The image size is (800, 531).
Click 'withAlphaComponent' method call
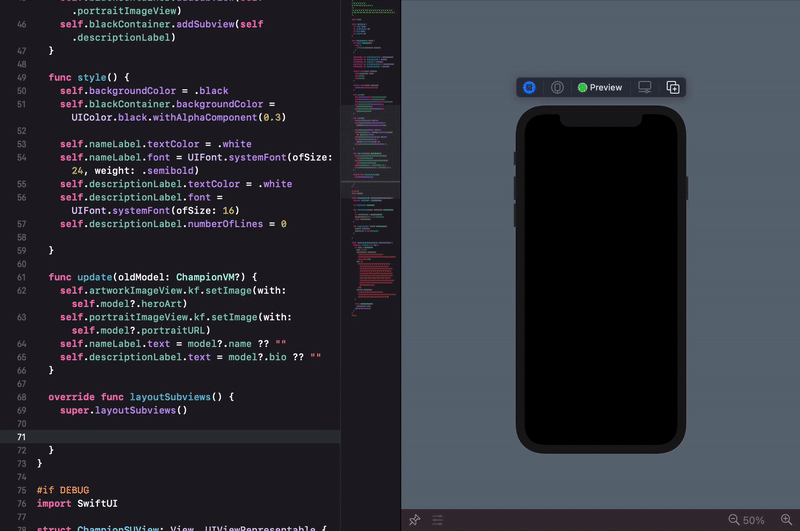tap(205, 117)
